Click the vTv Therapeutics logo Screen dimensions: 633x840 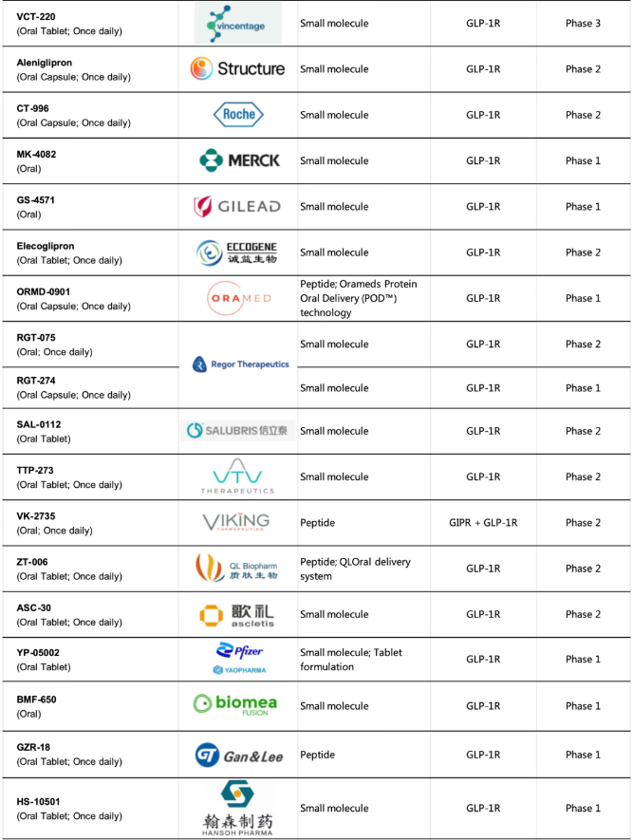click(237, 476)
